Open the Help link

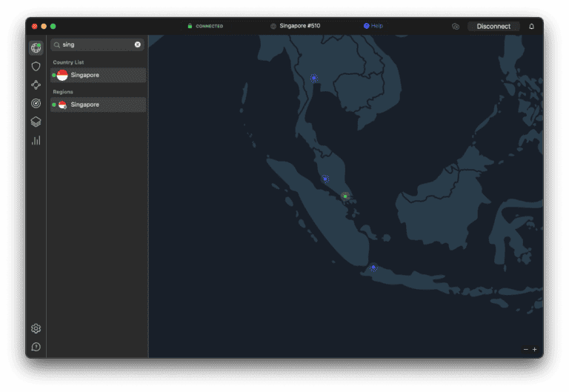point(373,26)
